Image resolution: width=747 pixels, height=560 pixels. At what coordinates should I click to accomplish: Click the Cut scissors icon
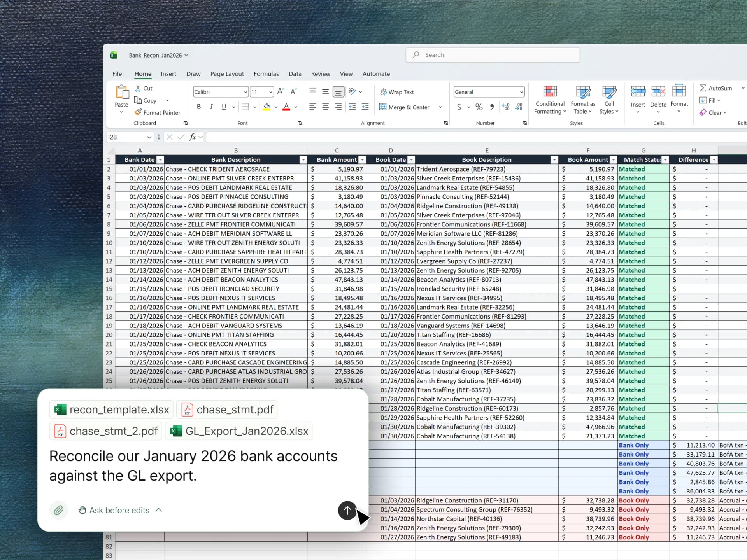click(x=138, y=88)
